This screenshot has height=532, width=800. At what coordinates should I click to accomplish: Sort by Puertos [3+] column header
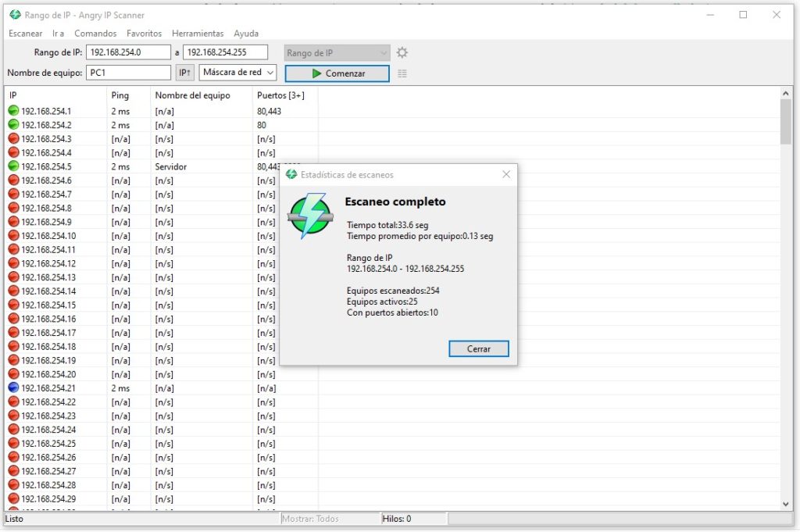pos(285,95)
